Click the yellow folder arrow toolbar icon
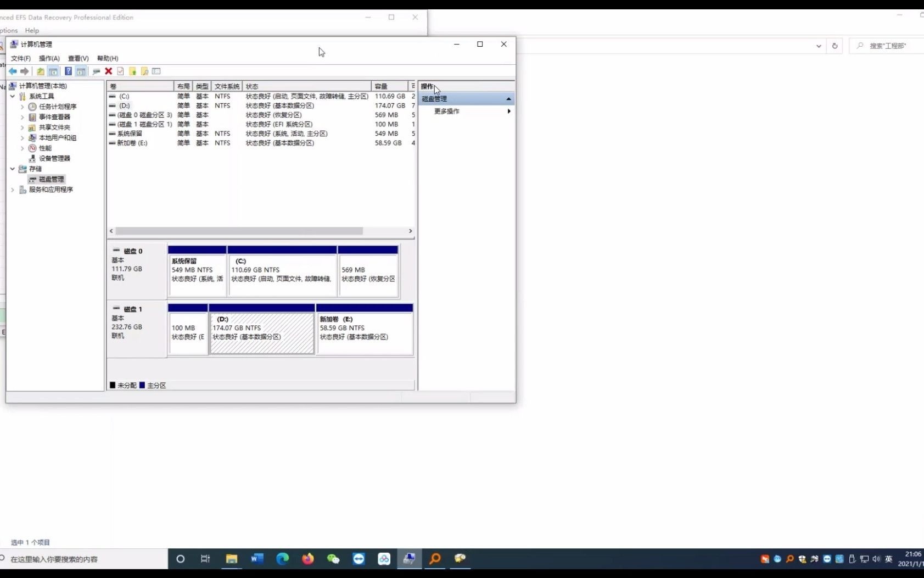The width and height of the screenshot is (924, 578). [132, 71]
